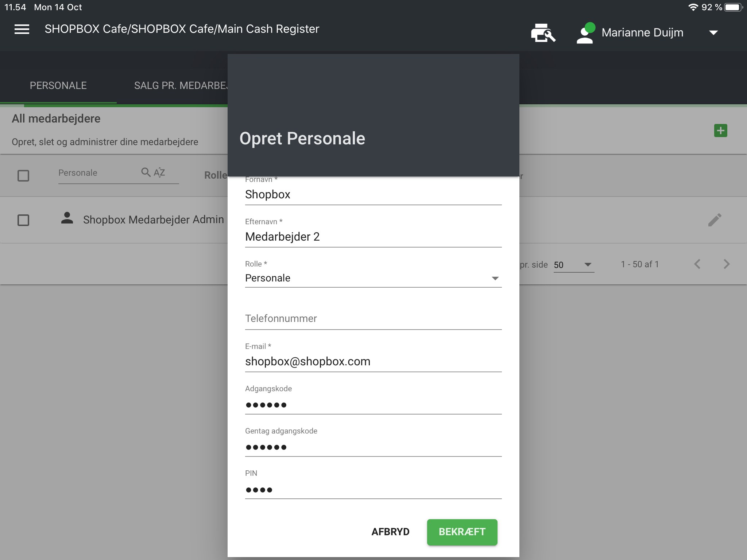
Task: Click the Fornavn field containing Shopbox
Action: click(373, 194)
